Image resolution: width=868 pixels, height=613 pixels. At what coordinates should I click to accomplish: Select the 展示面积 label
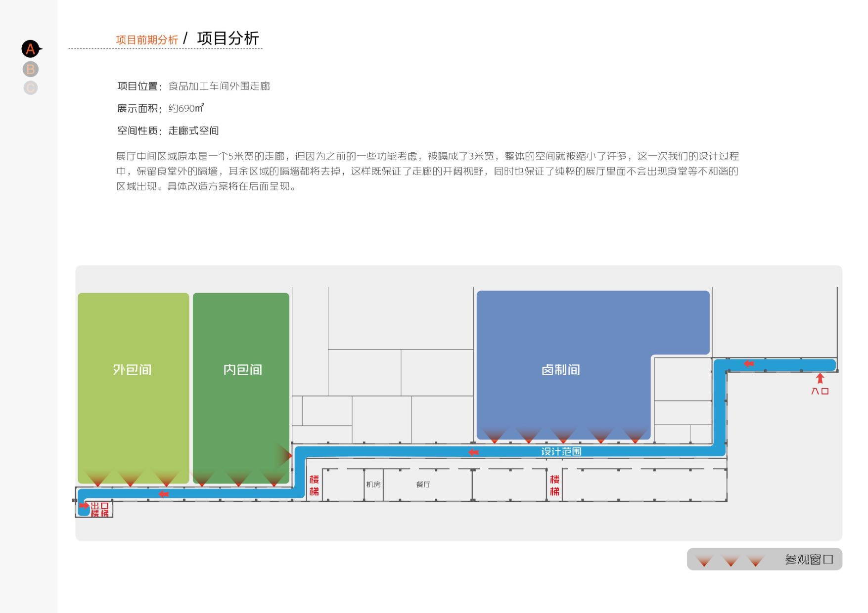139,108
